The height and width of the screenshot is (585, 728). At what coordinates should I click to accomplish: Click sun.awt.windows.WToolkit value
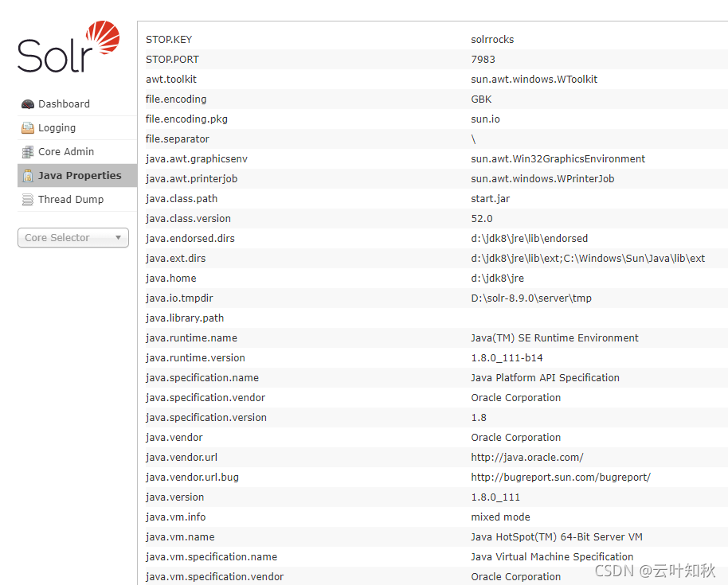(534, 80)
